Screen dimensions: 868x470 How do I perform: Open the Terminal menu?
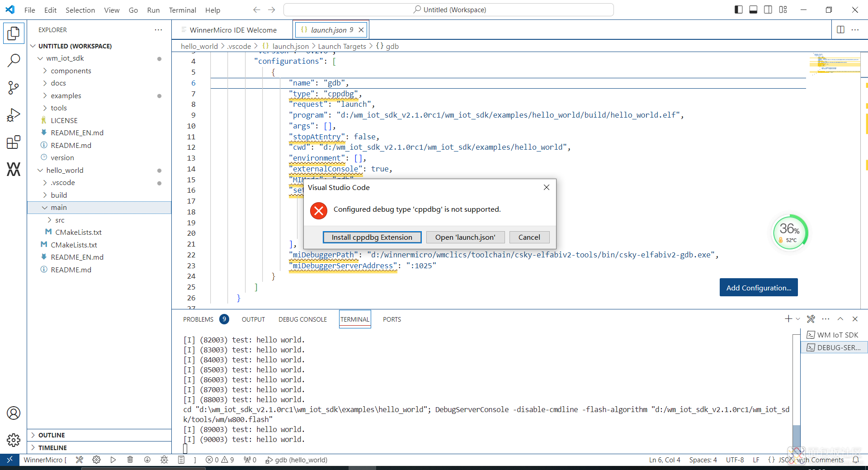(182, 10)
